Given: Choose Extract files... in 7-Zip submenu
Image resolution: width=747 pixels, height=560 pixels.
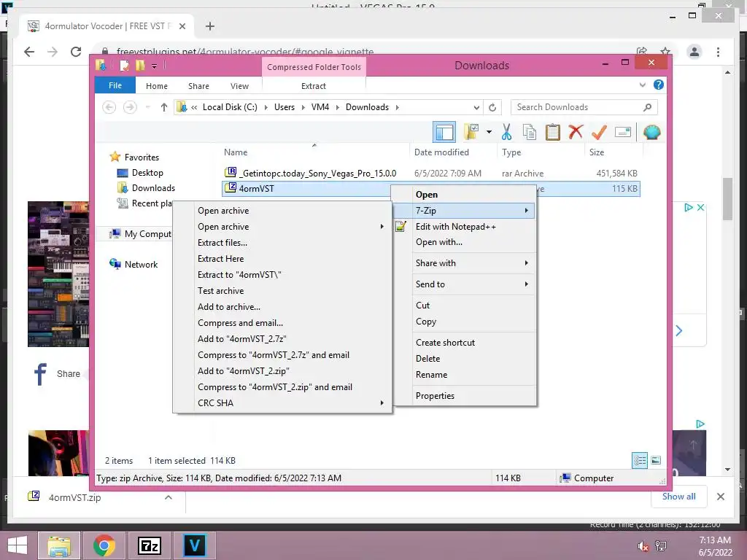Looking at the screenshot, I should coord(282,242).
